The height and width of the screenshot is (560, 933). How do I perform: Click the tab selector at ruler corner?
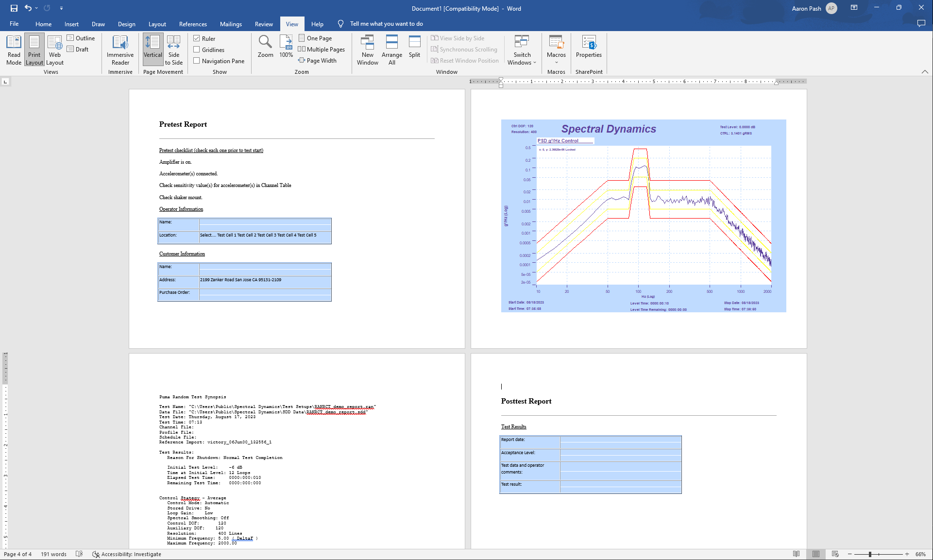5,82
